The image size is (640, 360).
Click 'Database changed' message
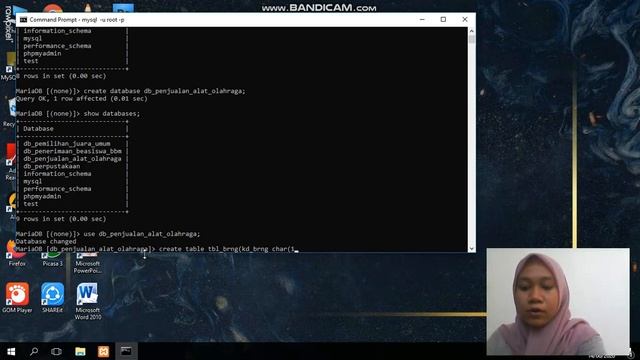[46, 241]
